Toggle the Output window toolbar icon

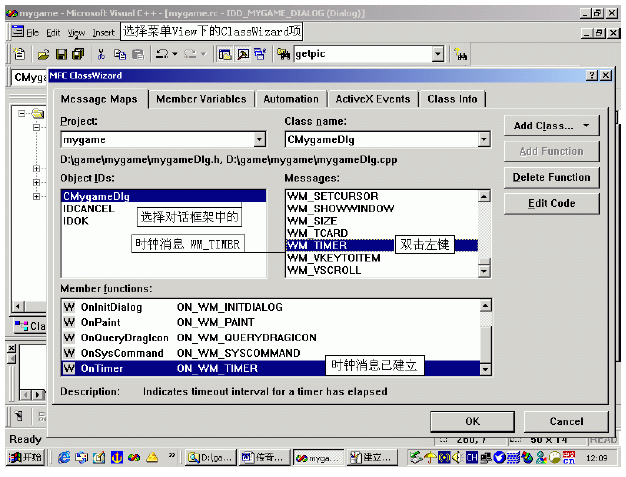243,54
